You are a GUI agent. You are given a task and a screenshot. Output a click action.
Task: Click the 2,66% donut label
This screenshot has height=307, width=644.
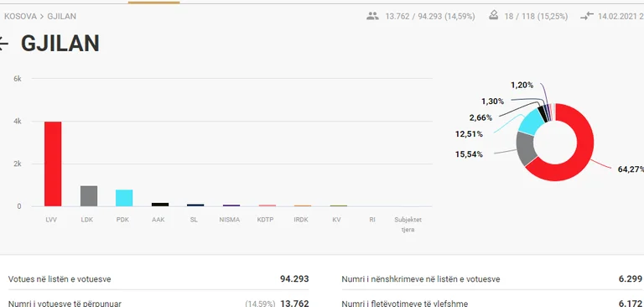tap(480, 118)
